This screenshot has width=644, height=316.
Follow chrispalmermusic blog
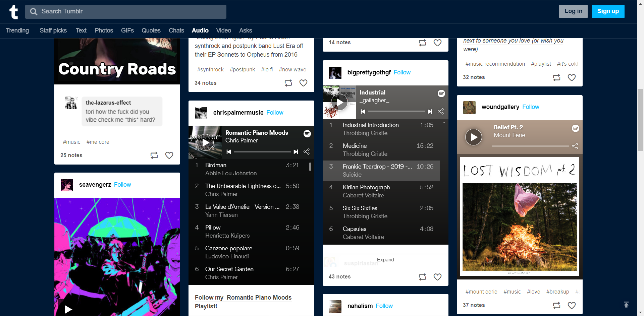click(x=275, y=113)
